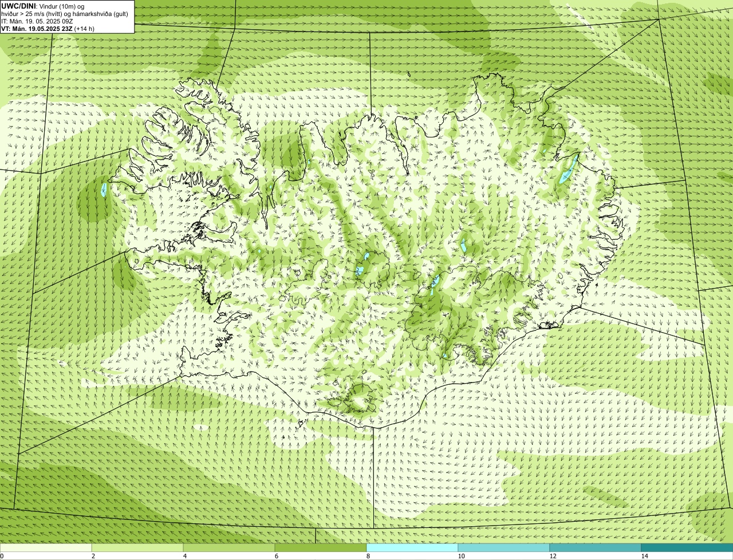
Task: Click the '12' tick label on color scale
Action: tap(553, 556)
